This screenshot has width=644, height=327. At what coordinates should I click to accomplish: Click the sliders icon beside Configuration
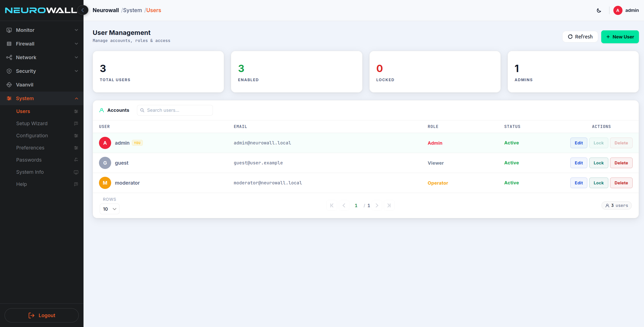pyautogui.click(x=76, y=136)
